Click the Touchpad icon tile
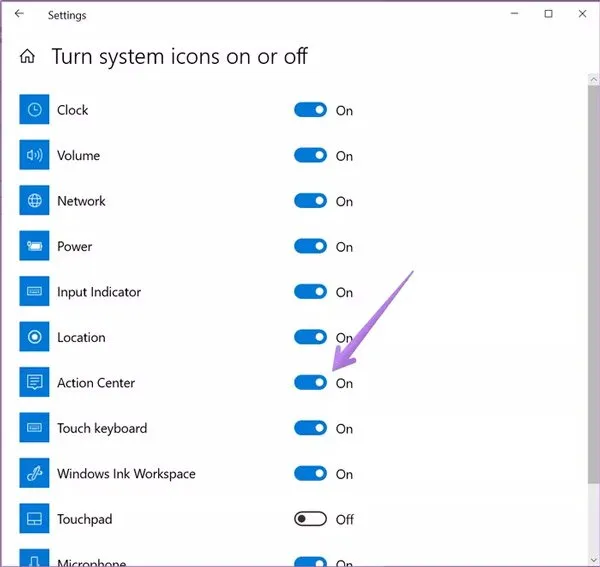Screen dimensions: 600x567 (x=35, y=519)
